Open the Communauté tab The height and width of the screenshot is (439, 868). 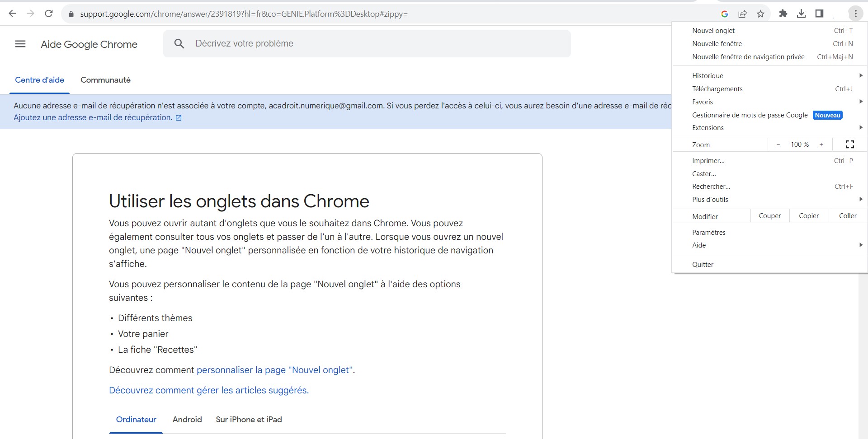tap(105, 80)
